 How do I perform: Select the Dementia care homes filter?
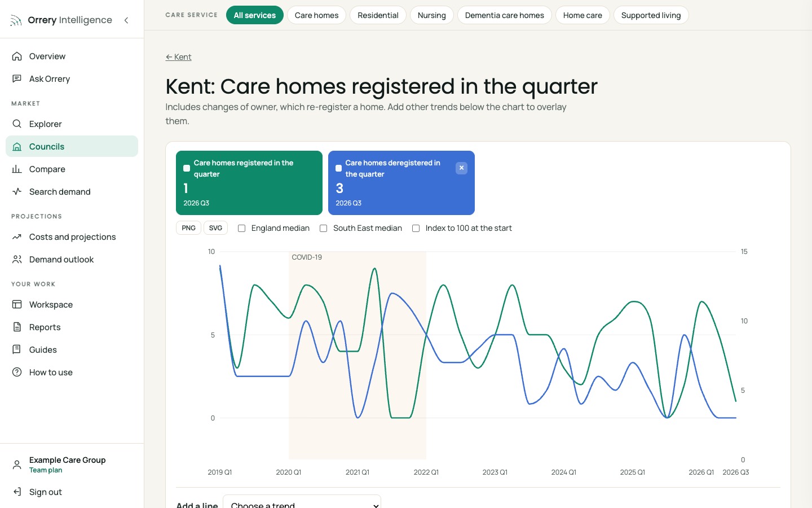(x=505, y=15)
